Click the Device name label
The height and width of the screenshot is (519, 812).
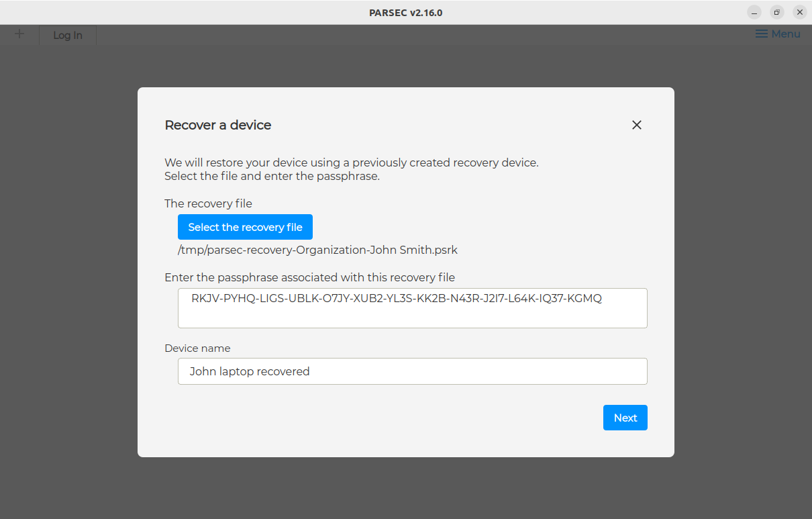click(197, 348)
